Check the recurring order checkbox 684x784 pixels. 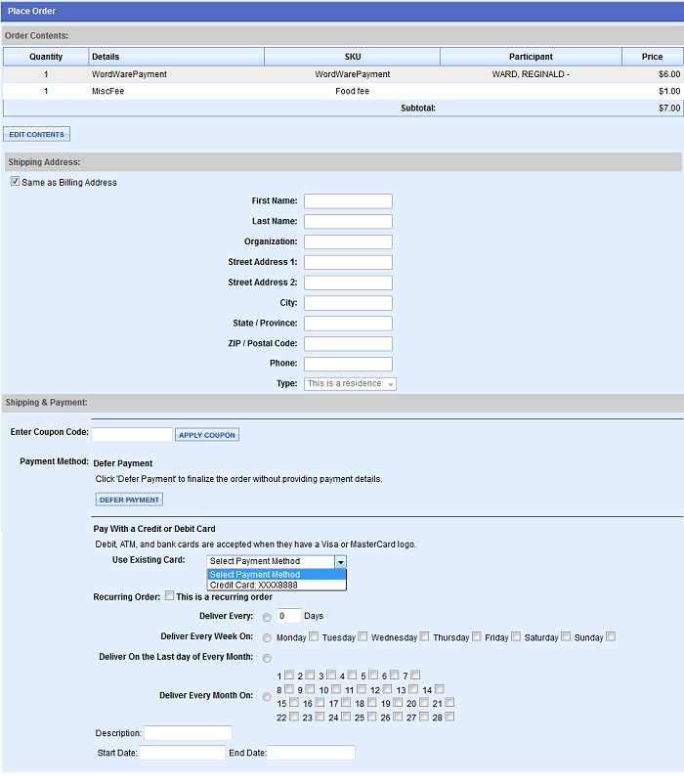170,596
